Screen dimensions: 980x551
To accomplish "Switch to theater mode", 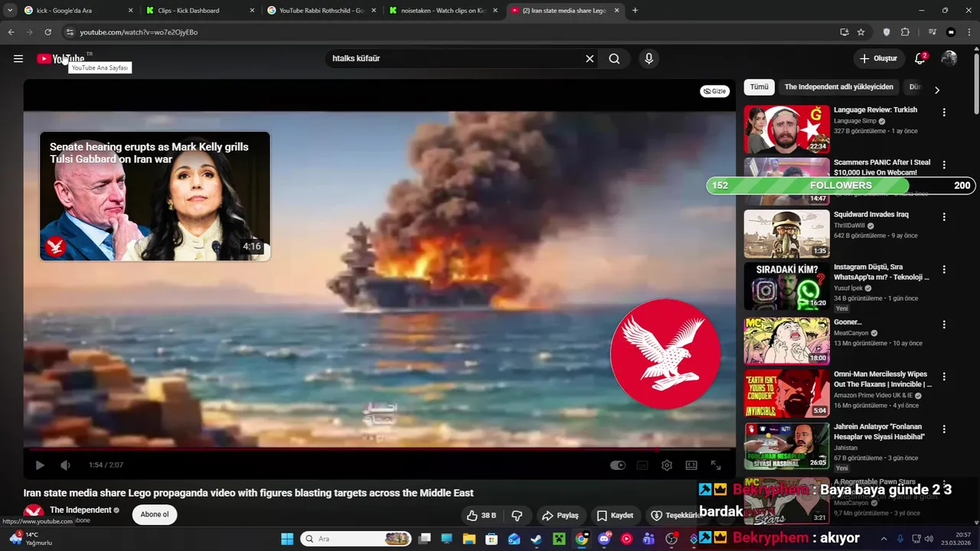I will [x=691, y=465].
